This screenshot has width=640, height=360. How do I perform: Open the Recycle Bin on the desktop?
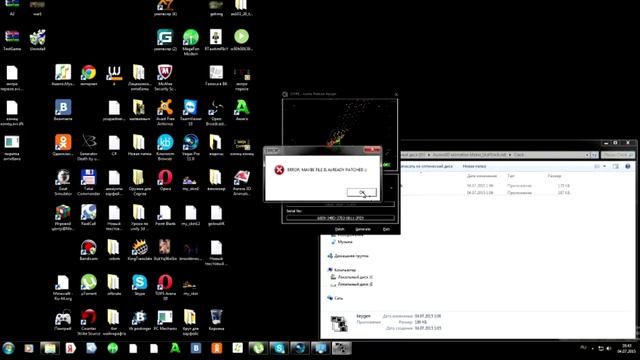[216, 320]
